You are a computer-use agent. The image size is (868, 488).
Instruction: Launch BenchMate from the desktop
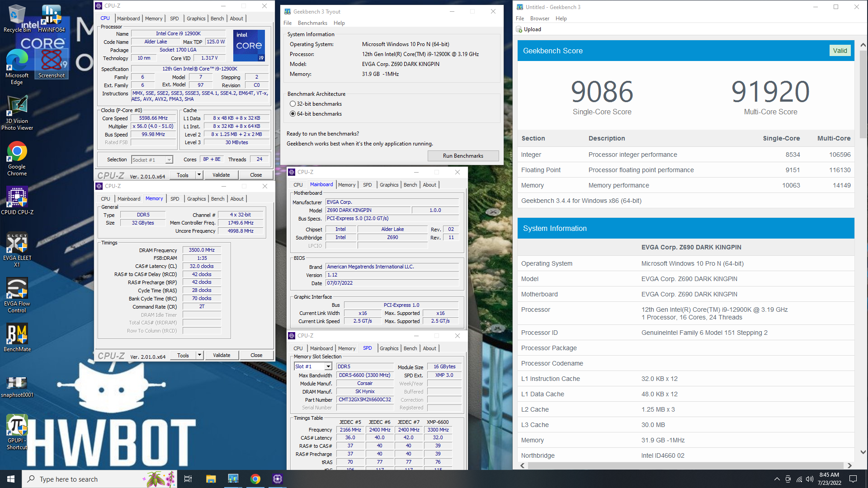point(17,337)
